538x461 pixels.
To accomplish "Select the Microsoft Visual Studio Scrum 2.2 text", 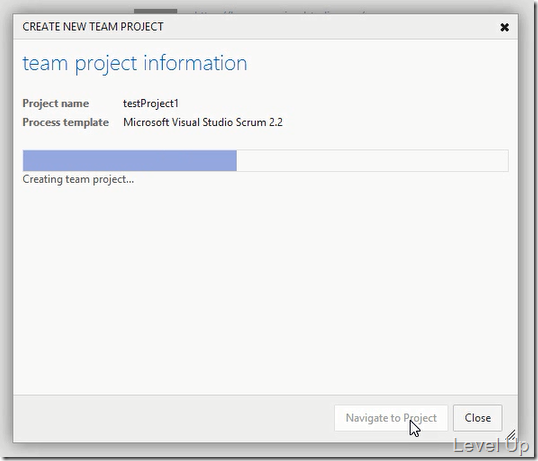I will click(x=203, y=122).
